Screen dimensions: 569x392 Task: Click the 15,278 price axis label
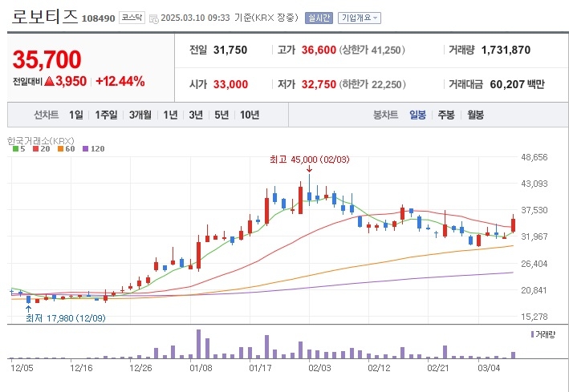click(x=534, y=317)
